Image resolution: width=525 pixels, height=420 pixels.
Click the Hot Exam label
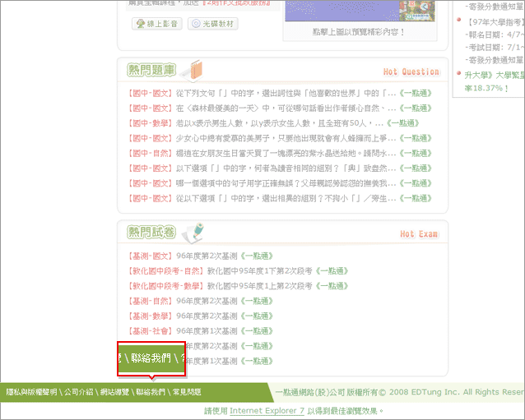pos(419,234)
